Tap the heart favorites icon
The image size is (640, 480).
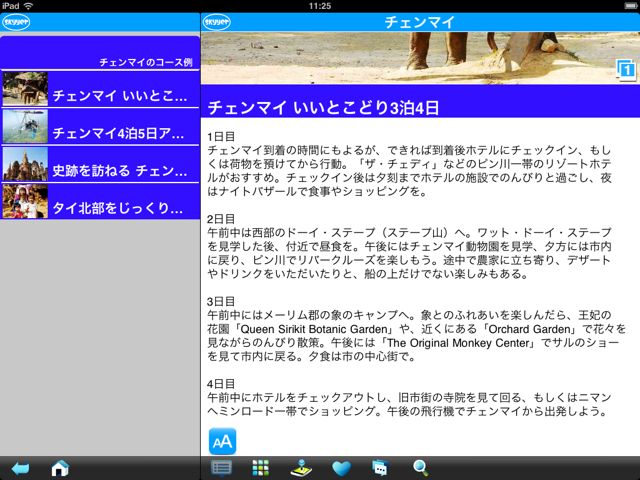(x=341, y=468)
